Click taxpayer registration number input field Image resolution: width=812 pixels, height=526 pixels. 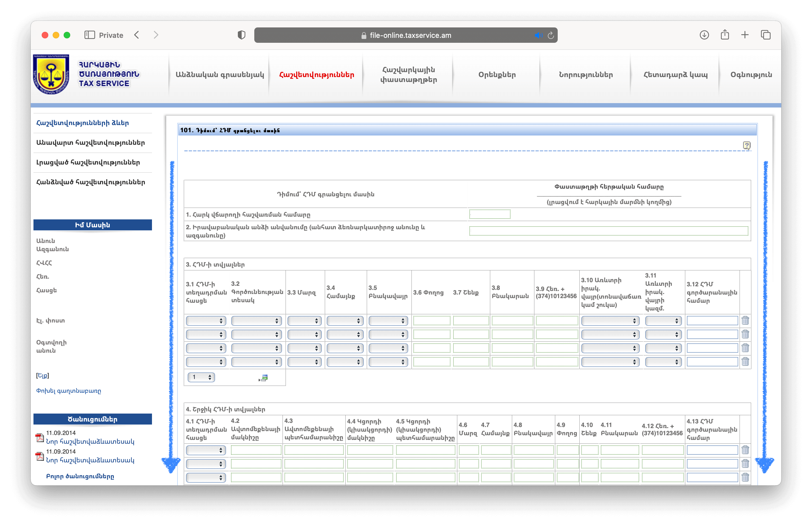(x=490, y=214)
